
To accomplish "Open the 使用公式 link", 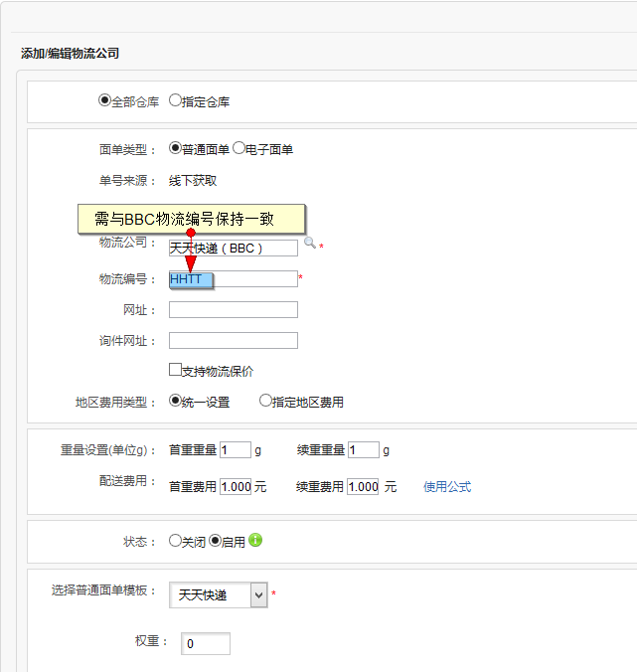I will (447, 487).
